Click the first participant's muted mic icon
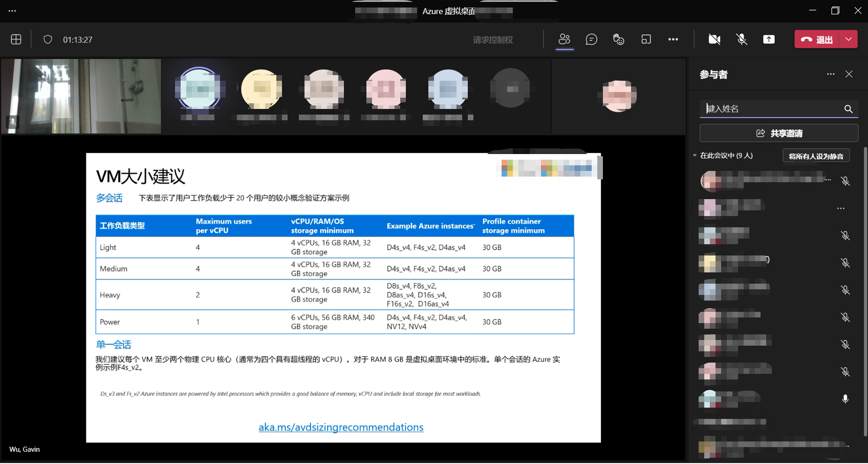This screenshot has height=464, width=868. (x=845, y=181)
